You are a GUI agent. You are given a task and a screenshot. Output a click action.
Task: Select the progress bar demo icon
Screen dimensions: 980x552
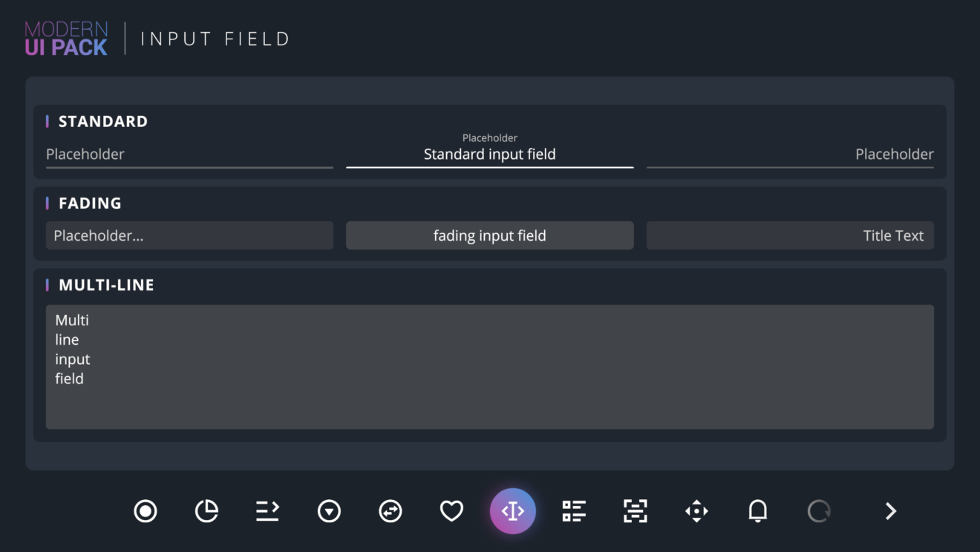point(268,511)
